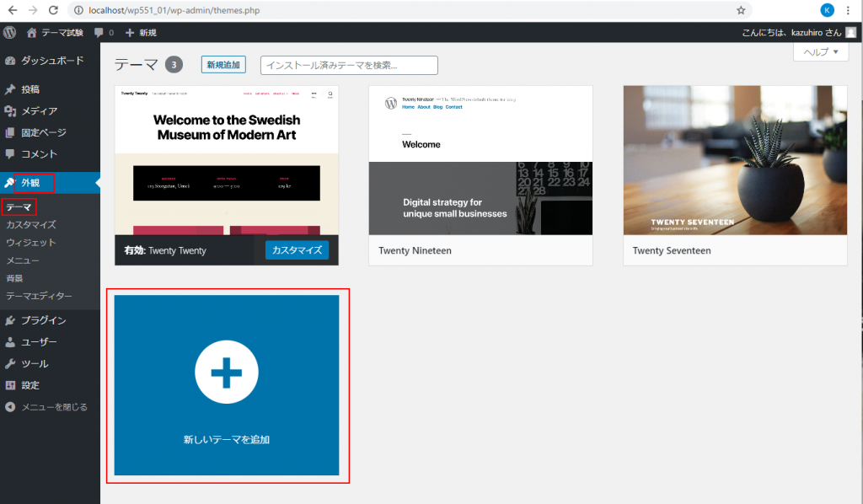Click the plus icon to add new theme

226,373
